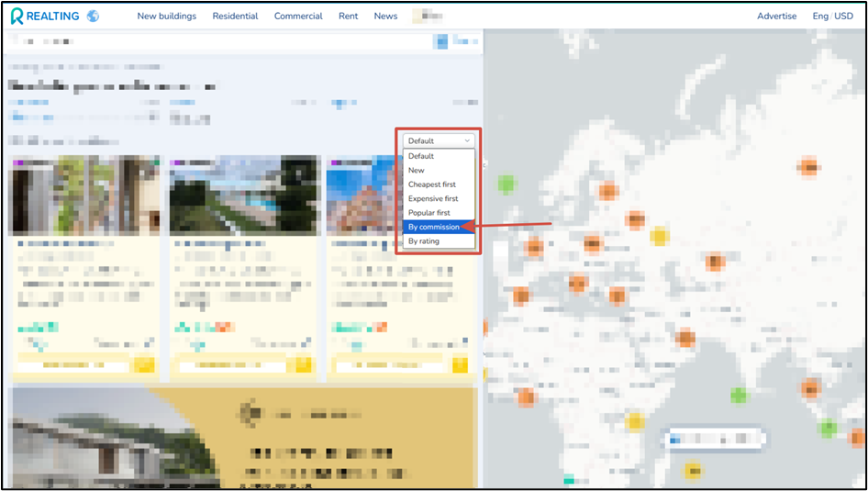Change currency via USD selector
Screen dimensions: 868x491
[843, 16]
